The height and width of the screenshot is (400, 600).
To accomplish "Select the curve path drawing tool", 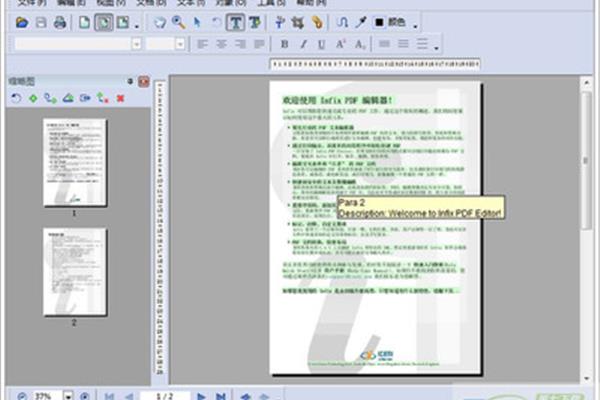I will tap(342, 23).
